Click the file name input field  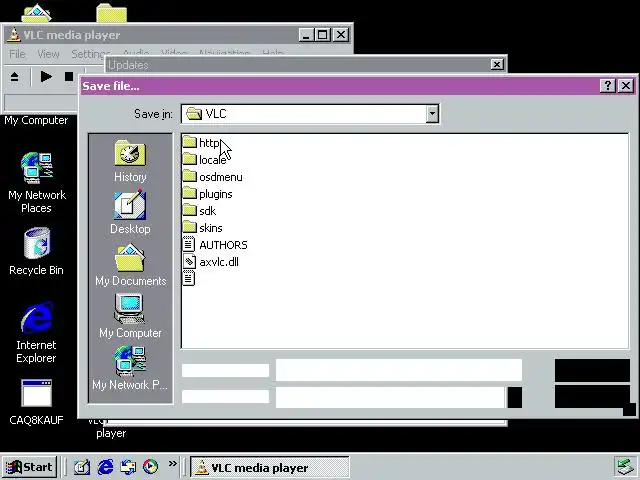click(x=399, y=370)
